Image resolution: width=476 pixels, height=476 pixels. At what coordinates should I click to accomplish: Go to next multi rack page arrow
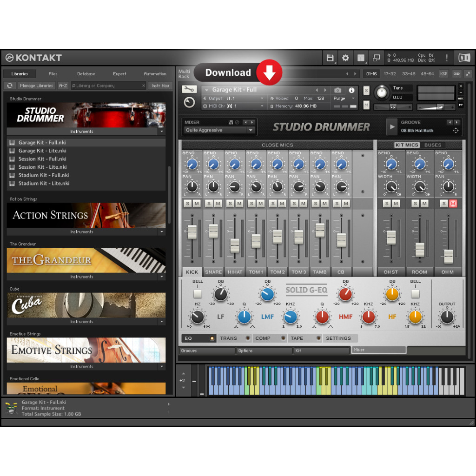[355, 74]
